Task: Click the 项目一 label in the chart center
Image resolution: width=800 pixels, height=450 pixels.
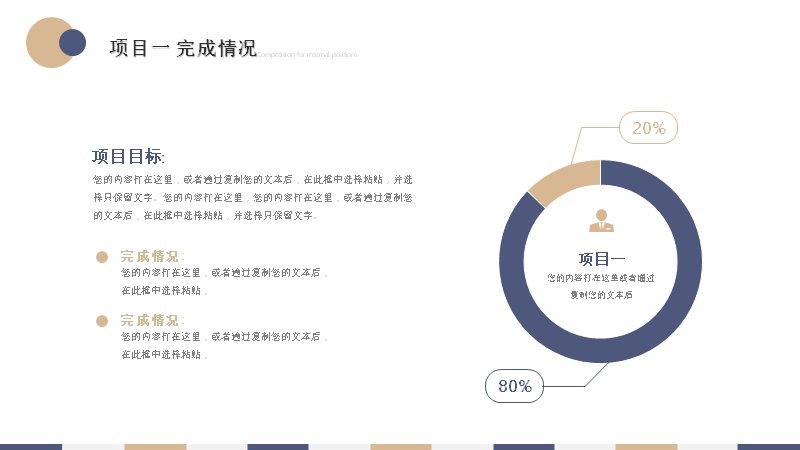Action: pos(602,259)
